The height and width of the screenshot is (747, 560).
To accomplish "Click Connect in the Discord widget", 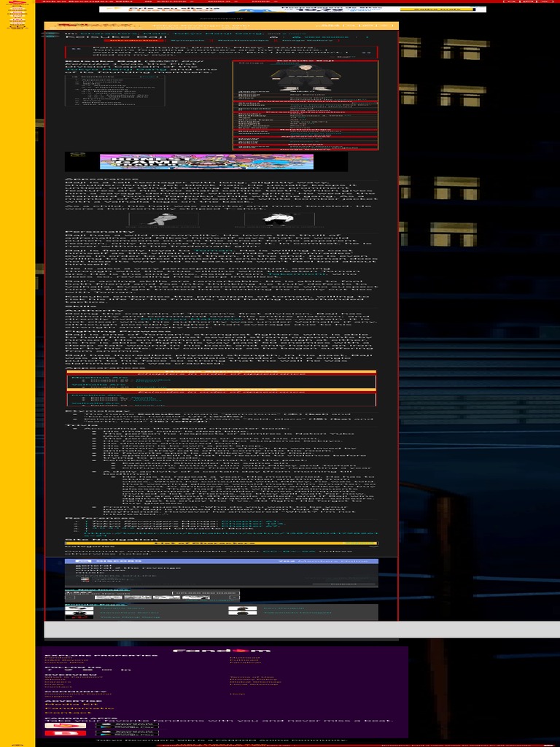I will tap(344, 584).
